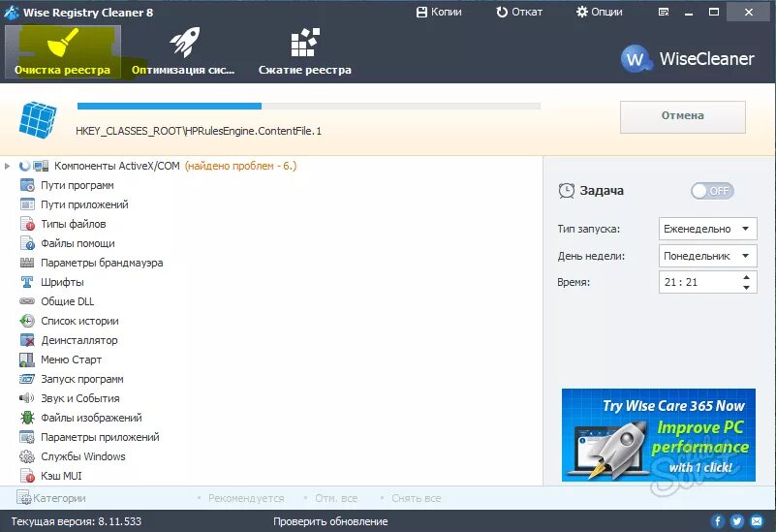Click the feedback icon in title bar
Viewport: 776px width, 532px height.
tap(664, 12)
